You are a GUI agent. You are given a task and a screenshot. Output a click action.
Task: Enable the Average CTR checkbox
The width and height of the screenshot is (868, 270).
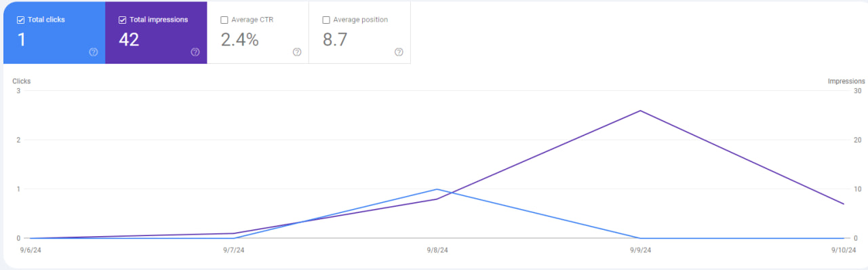tap(224, 20)
